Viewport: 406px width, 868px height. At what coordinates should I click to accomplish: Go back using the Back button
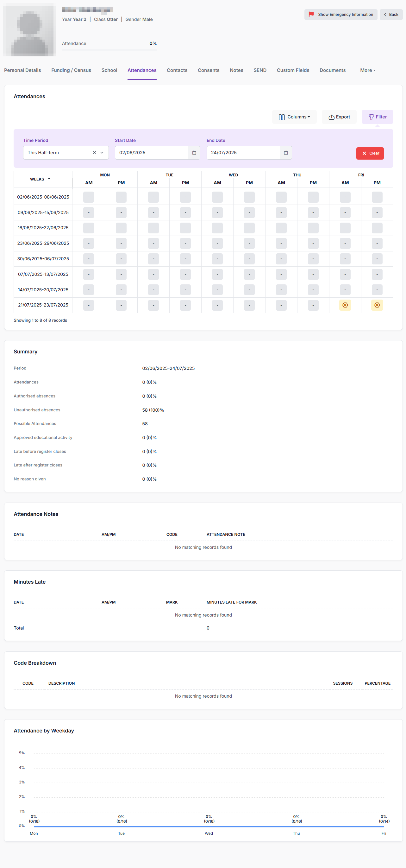tap(391, 15)
